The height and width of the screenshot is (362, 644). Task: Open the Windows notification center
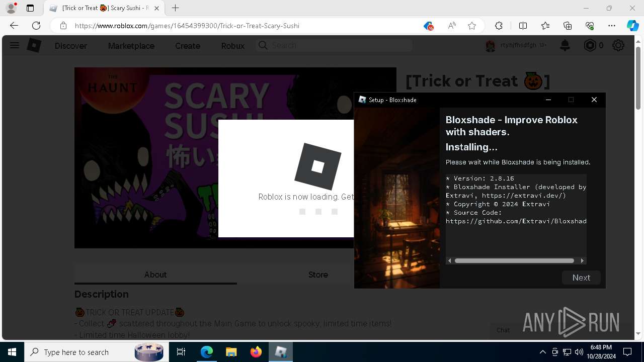(628, 352)
